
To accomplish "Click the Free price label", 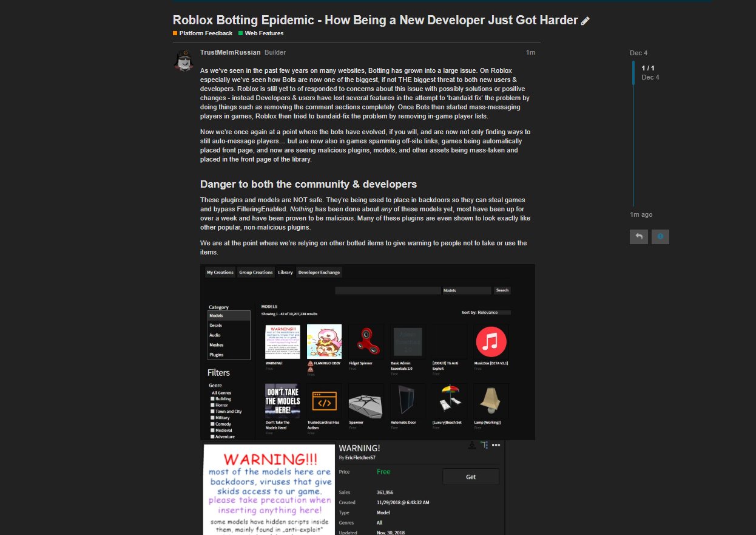I will click(383, 472).
